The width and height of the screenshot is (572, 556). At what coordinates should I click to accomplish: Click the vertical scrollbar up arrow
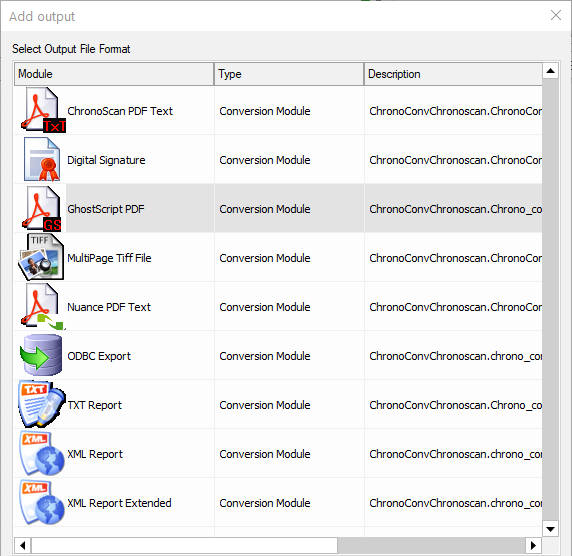pos(550,70)
